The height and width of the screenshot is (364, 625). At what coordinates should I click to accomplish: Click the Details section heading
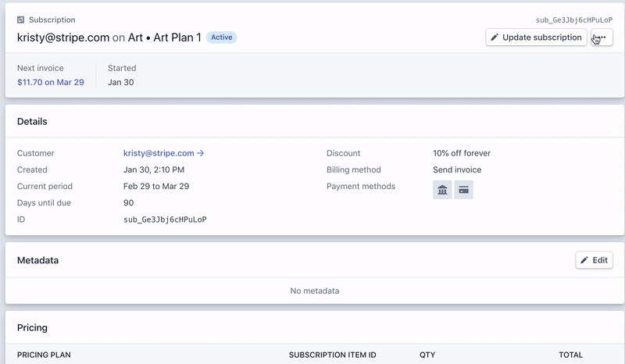point(32,122)
